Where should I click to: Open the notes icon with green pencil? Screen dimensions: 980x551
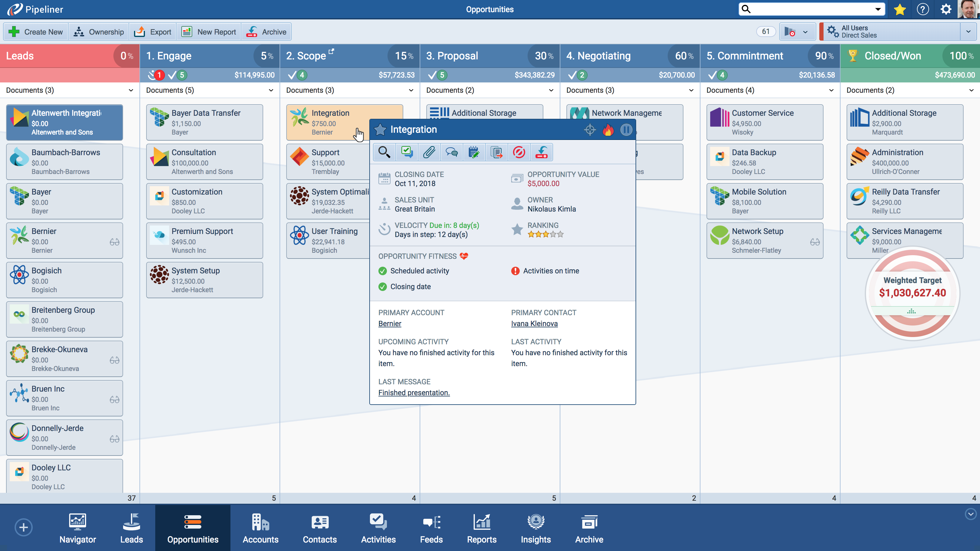pos(474,152)
